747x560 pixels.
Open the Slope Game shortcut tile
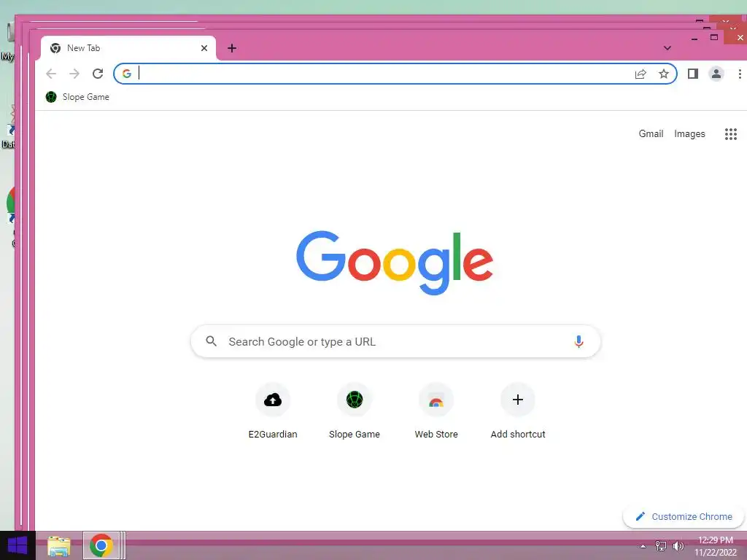[355, 411]
